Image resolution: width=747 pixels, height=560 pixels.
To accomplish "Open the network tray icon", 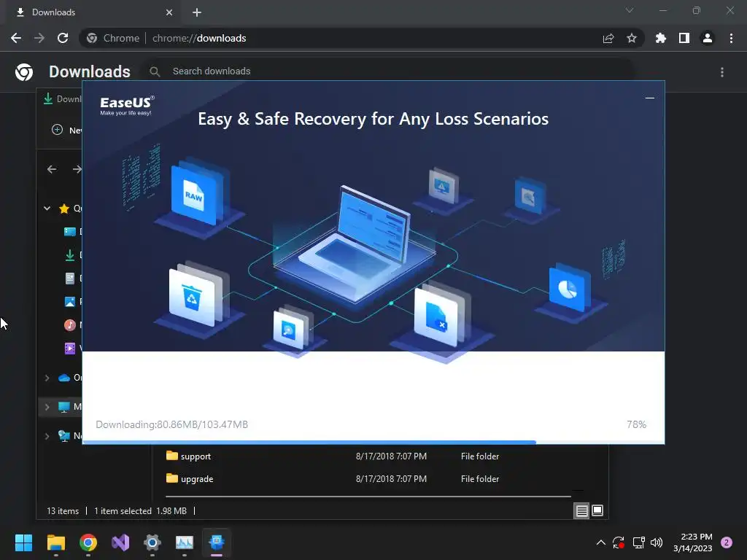I will point(638,542).
